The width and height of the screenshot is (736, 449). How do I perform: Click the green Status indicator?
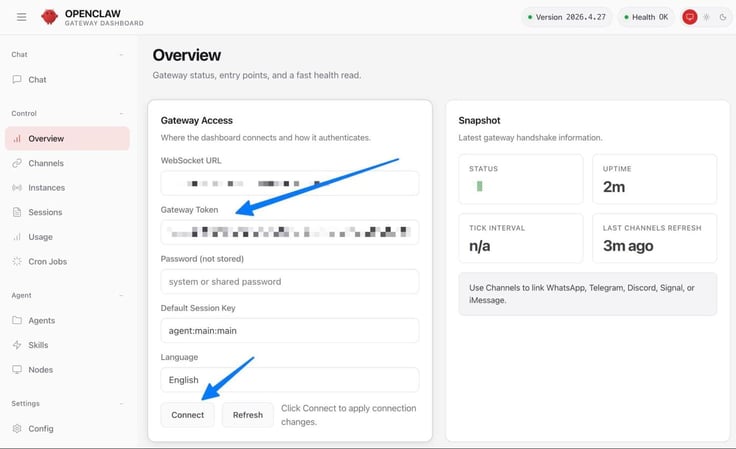[479, 186]
